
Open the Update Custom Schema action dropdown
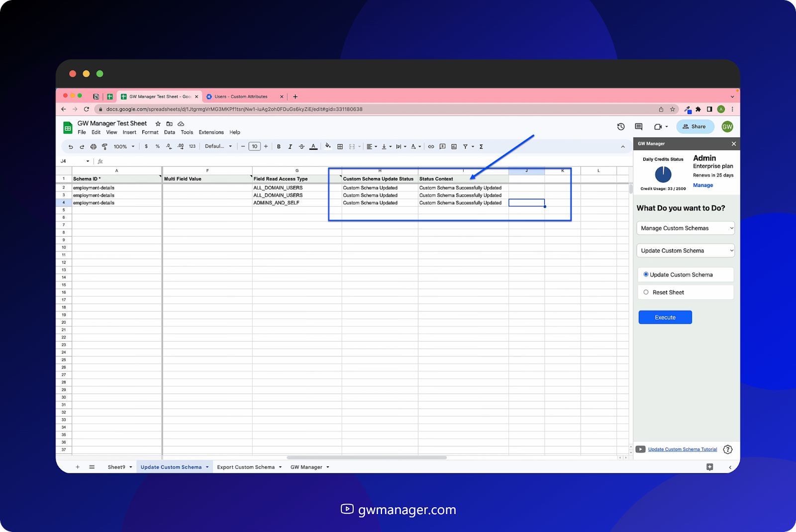(x=685, y=250)
